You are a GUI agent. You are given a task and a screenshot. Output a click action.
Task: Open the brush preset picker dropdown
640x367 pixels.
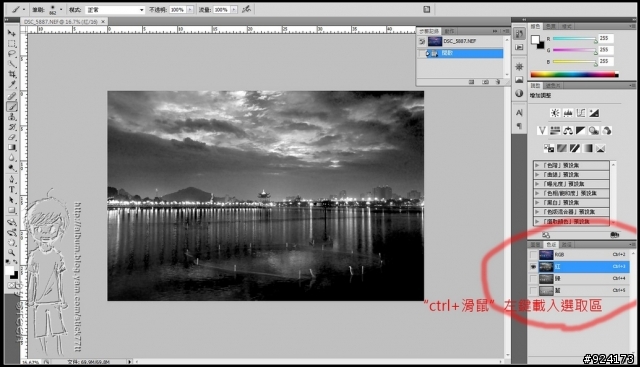click(x=61, y=9)
